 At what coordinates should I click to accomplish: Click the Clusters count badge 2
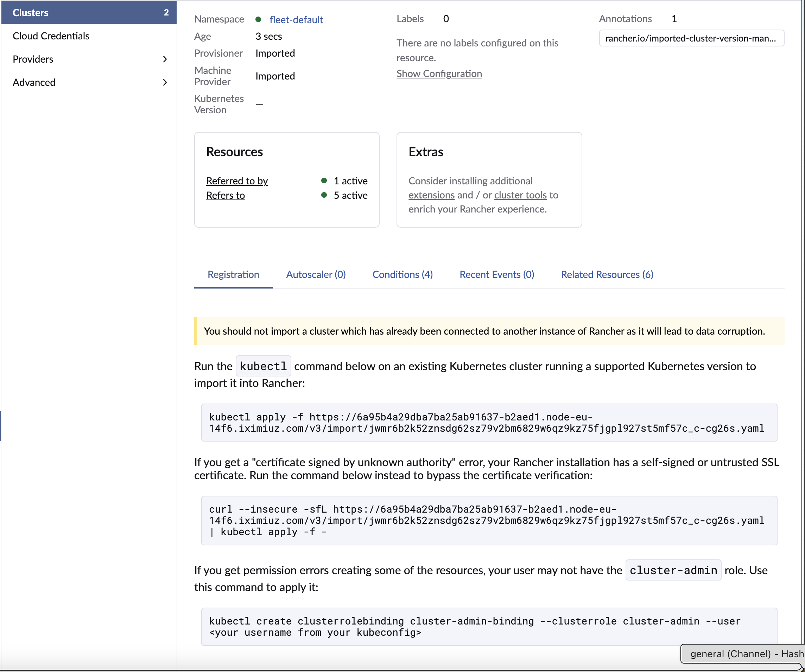166,12
